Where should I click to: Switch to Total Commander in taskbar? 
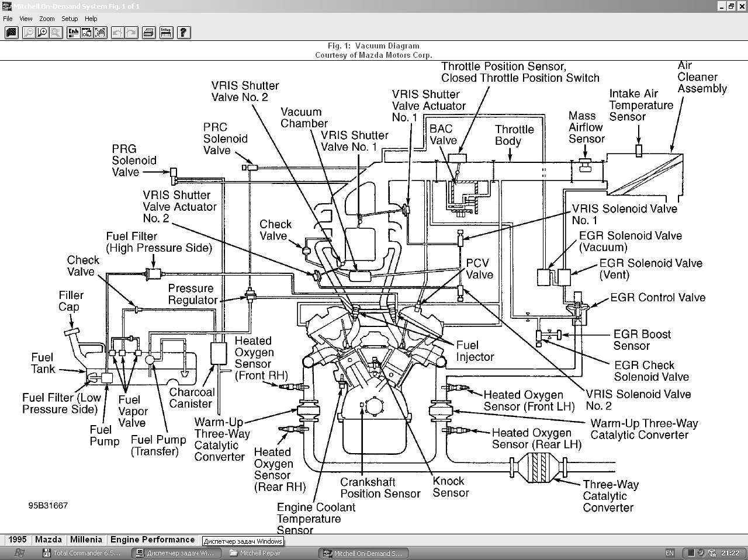coord(82,553)
